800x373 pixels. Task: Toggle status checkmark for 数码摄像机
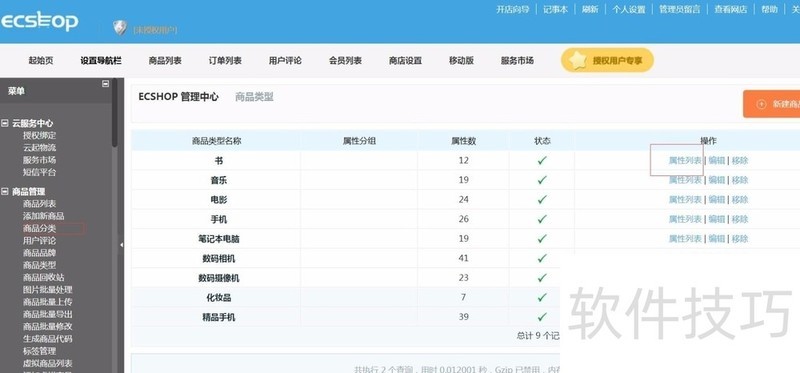(x=542, y=278)
